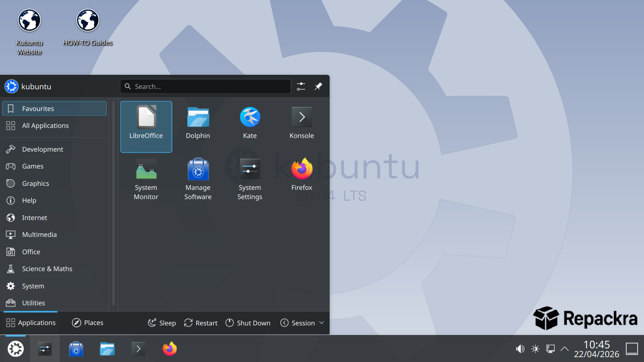Open Konsole from the taskbar

pos(138,349)
